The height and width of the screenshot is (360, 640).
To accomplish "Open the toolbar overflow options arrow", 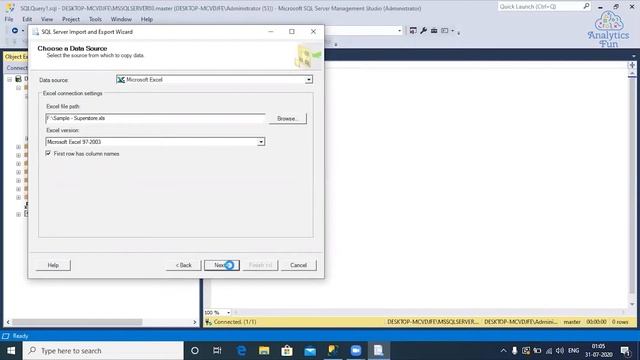I will pos(458,33).
